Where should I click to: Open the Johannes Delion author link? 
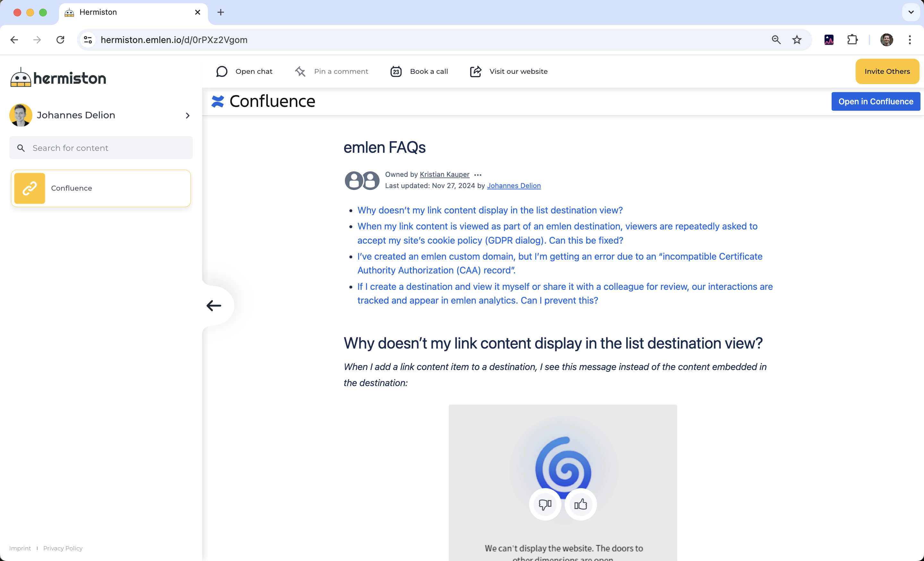tap(513, 186)
